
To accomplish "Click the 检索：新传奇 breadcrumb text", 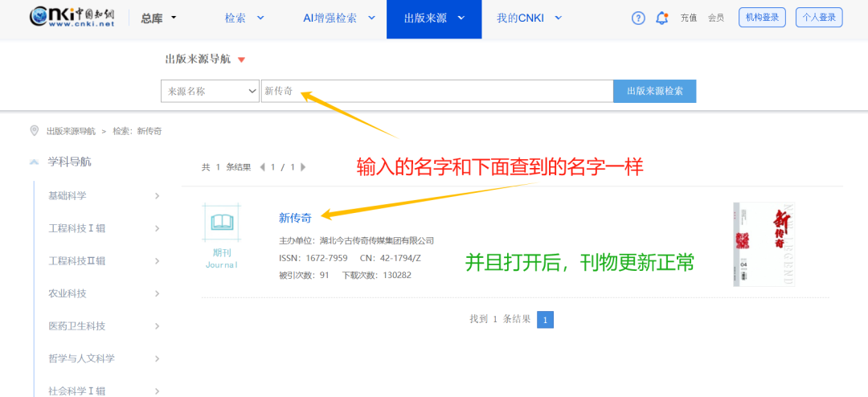I will click(x=137, y=131).
